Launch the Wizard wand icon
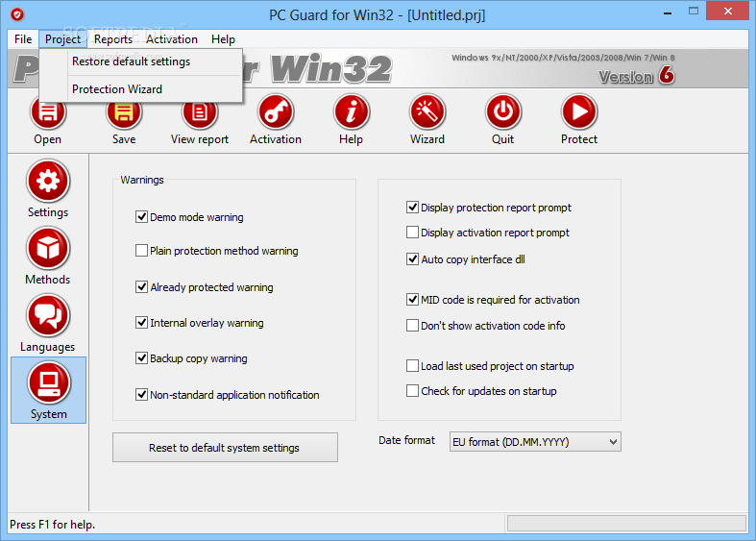 click(x=427, y=111)
